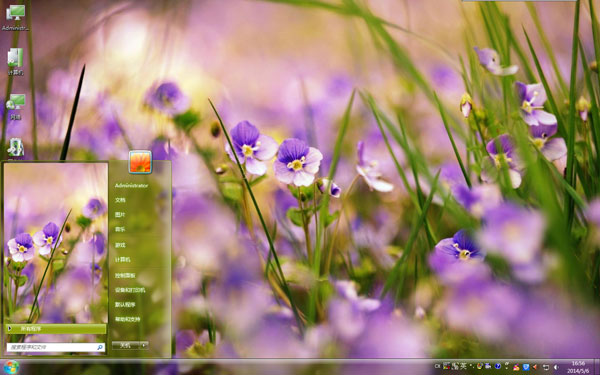Screen dimensions: 600x375
Task: Click the search magnifier in Start menu
Action: click(x=100, y=347)
